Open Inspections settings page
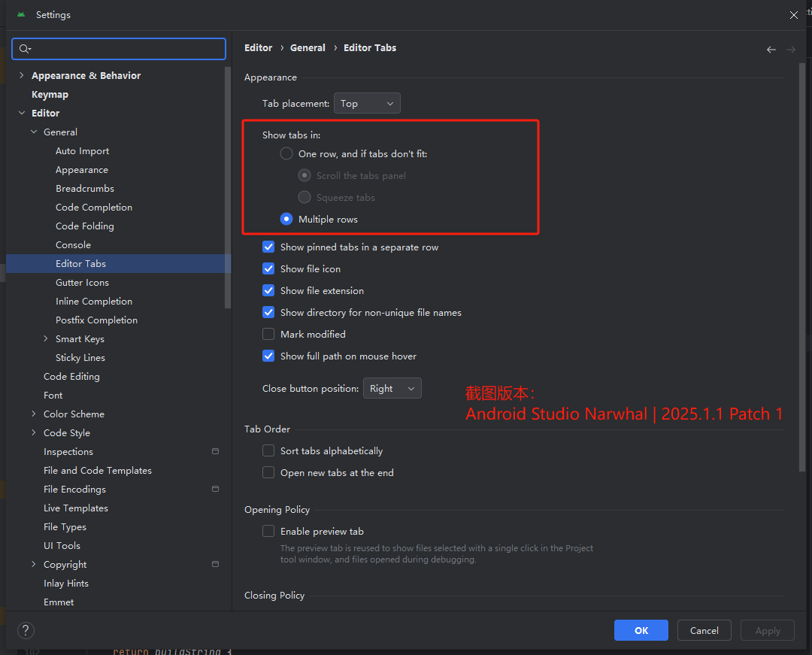812x655 pixels. pyautogui.click(x=68, y=451)
